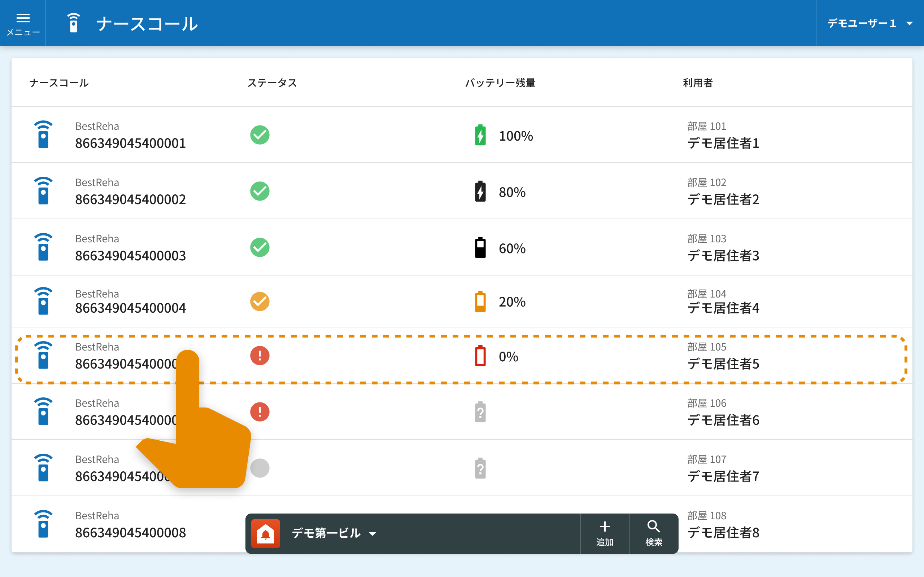Image resolution: width=924 pixels, height=577 pixels.
Task: Sort by バッテリー残量 column header
Action: (x=500, y=83)
